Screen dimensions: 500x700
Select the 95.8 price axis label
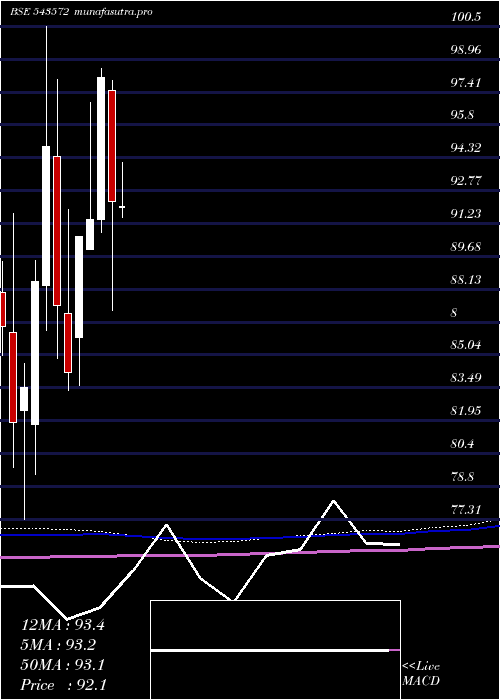coord(462,115)
